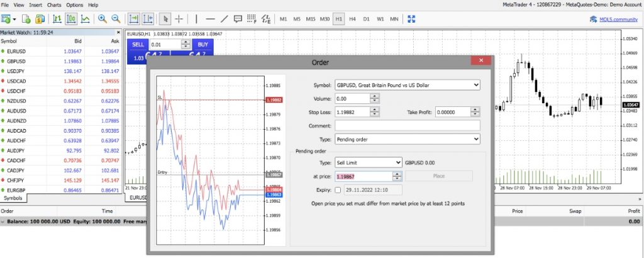Click the at price input field
The image size is (644, 258).
[364, 176]
